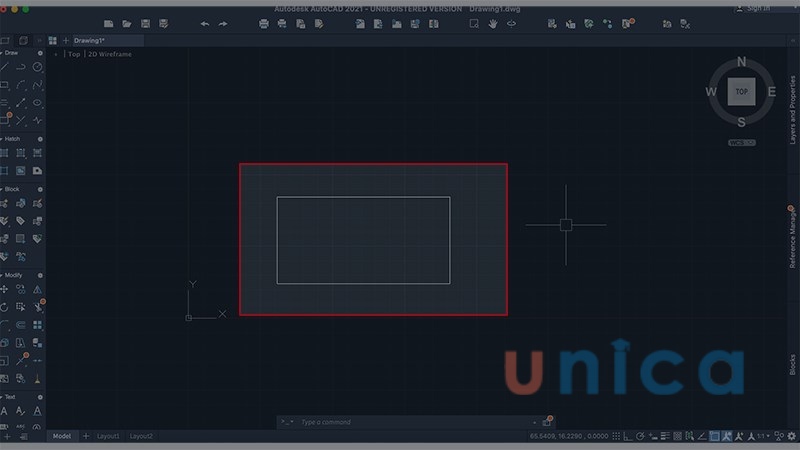Screen dimensions: 800x450
Task: Open the Reference Manager side panel
Action: pos(792,238)
